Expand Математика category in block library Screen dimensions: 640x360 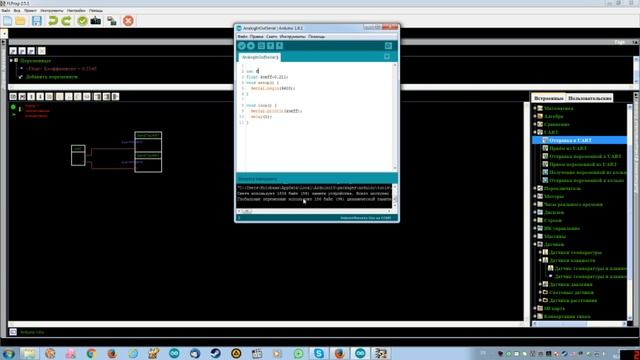pyautogui.click(x=535, y=108)
